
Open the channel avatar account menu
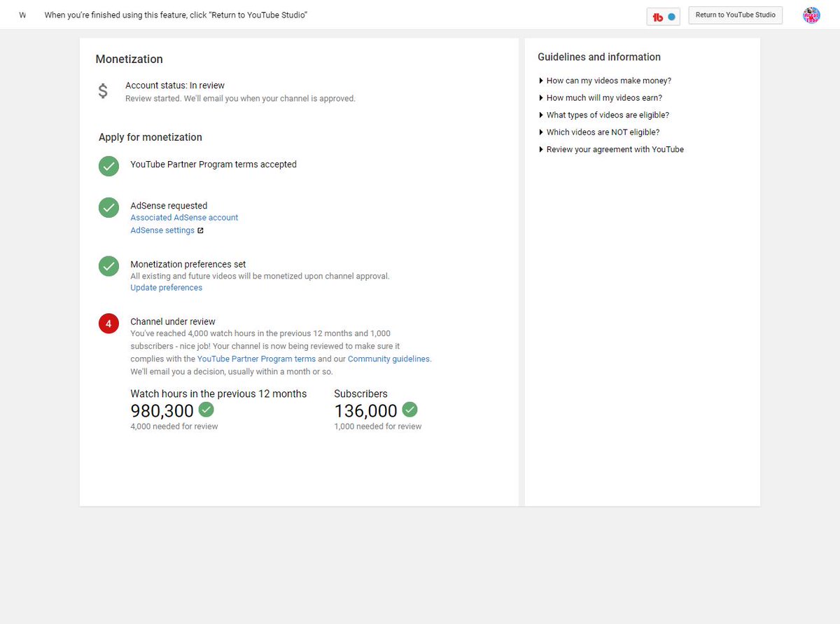(811, 15)
